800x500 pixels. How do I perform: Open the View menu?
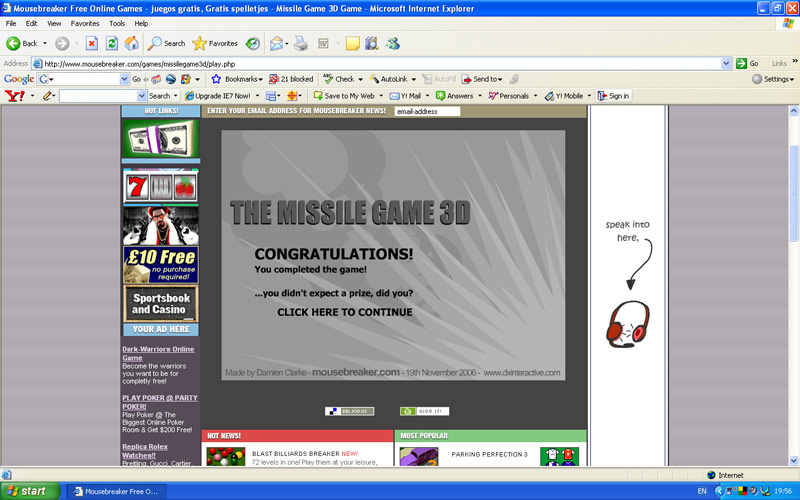coord(54,23)
